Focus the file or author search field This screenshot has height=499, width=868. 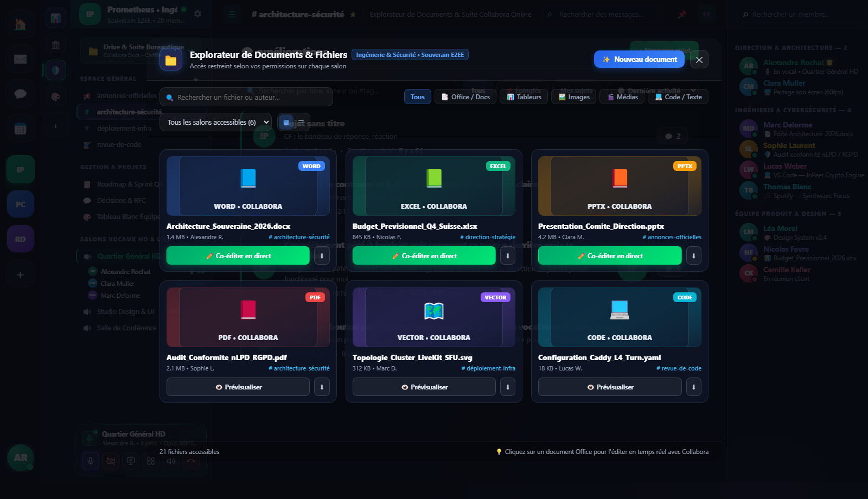[x=246, y=97]
